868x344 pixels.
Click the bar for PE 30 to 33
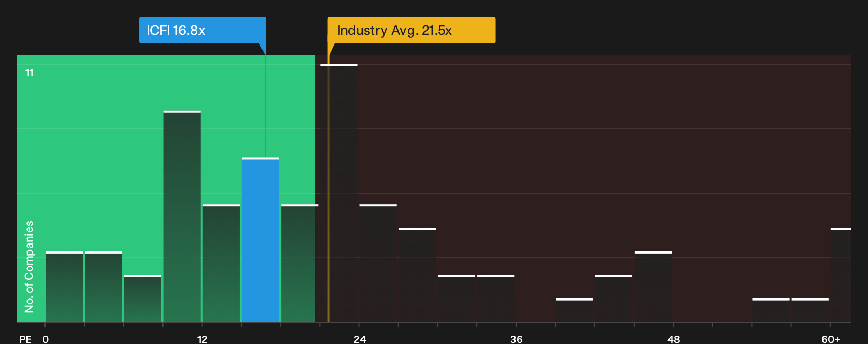pyautogui.click(x=457, y=298)
